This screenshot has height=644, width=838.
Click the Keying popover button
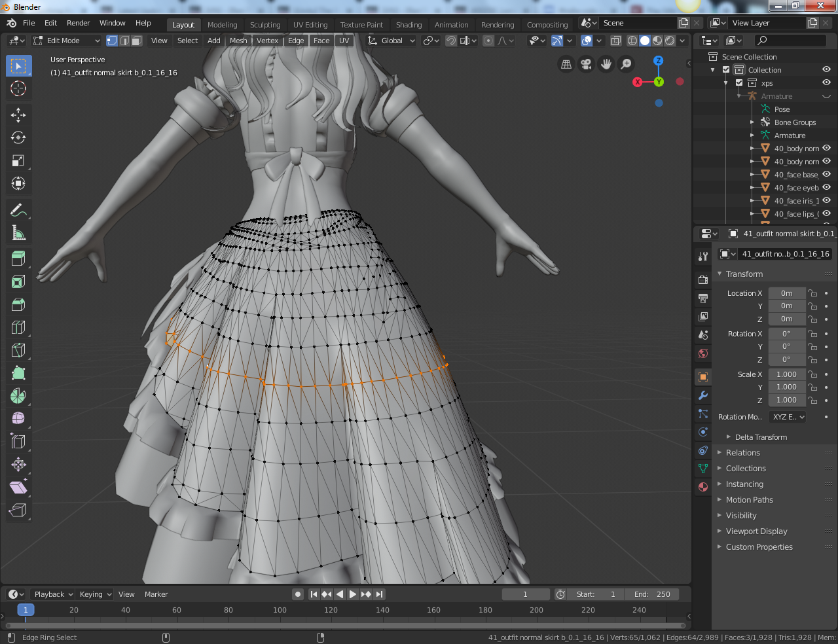[x=96, y=594]
